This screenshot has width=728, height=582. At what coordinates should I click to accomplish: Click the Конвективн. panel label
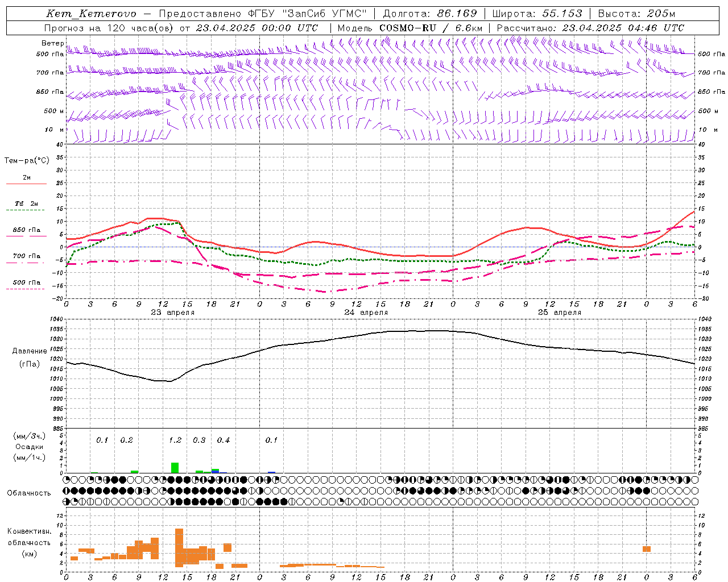(29, 531)
